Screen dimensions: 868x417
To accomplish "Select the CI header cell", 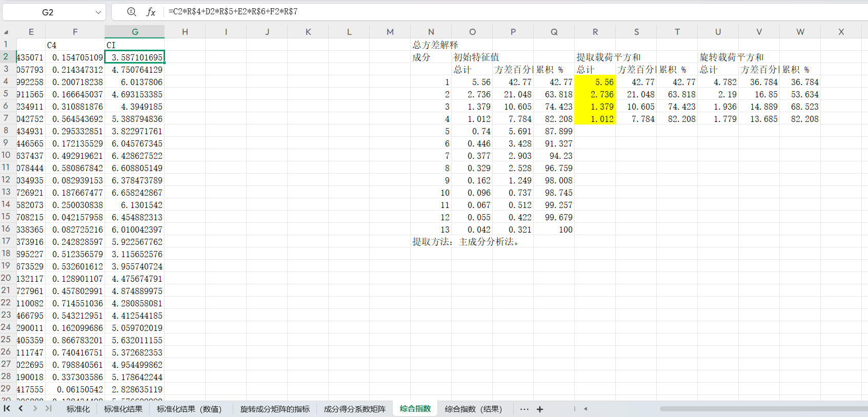I will [x=135, y=45].
